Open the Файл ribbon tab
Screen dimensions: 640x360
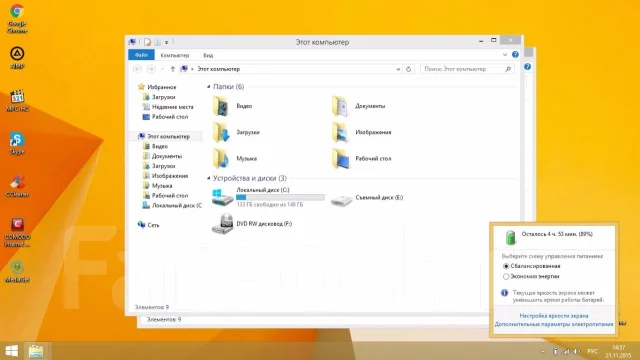(x=141, y=55)
